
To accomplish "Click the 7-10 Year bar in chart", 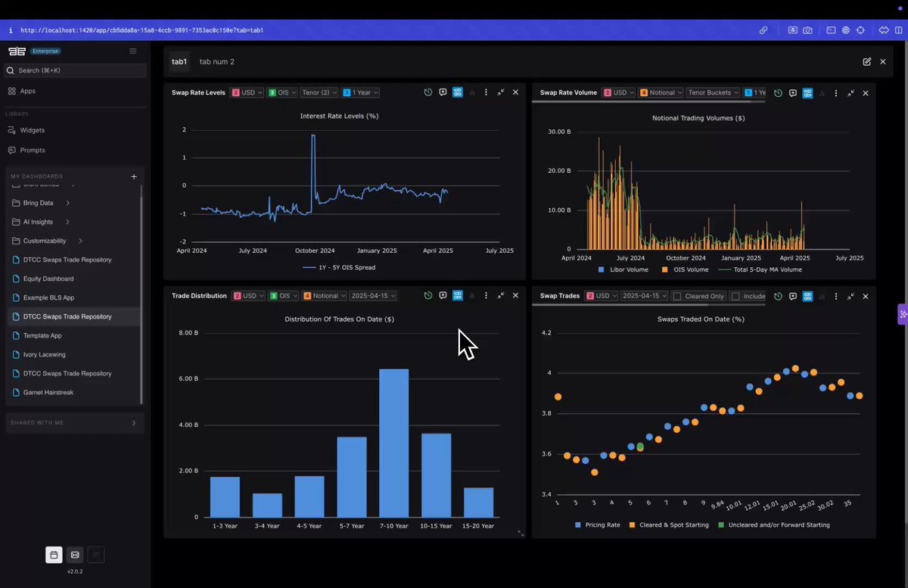I will point(393,443).
